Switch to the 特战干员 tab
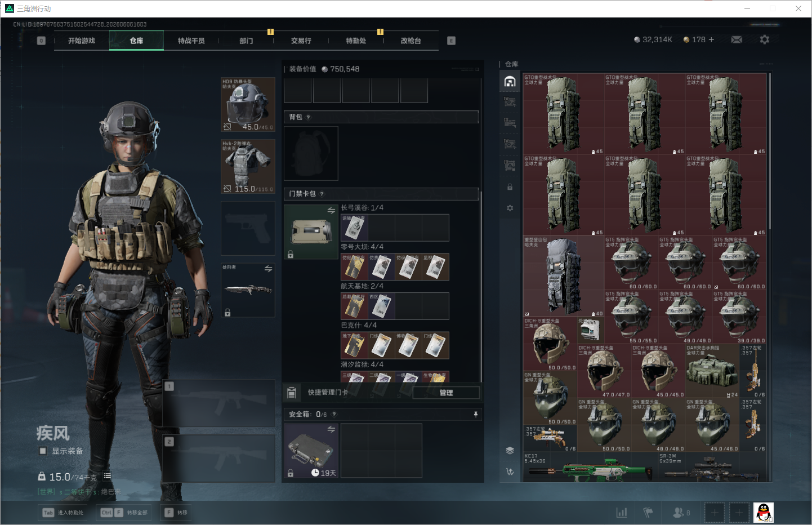812x525 pixels. pyautogui.click(x=191, y=41)
